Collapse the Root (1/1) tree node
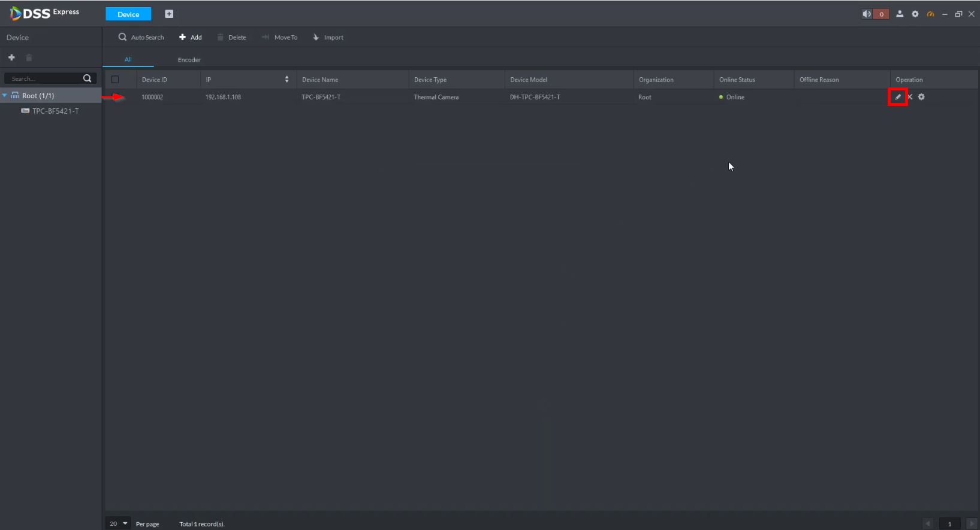980x530 pixels. pyautogui.click(x=5, y=96)
